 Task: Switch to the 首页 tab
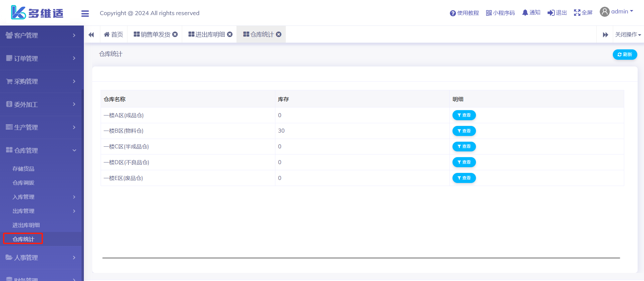(x=114, y=35)
